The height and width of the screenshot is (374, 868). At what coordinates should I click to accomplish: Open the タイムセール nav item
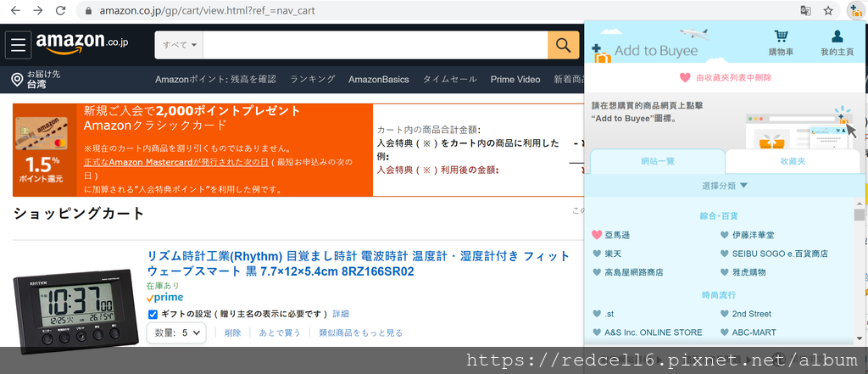pyautogui.click(x=449, y=79)
